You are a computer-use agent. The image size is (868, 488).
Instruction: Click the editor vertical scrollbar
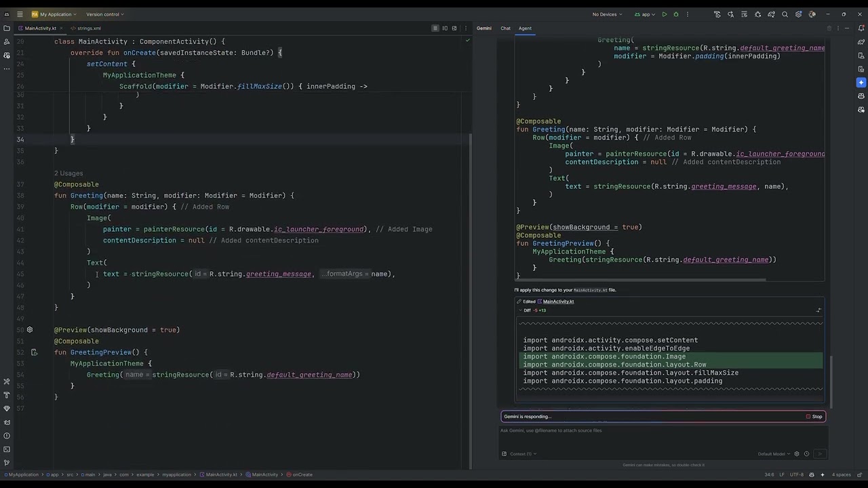coord(470,302)
